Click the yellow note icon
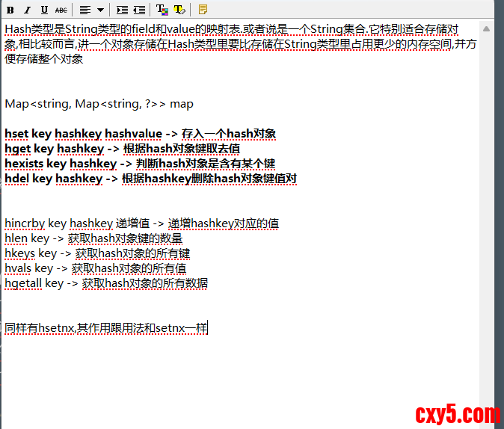This screenshot has height=429, width=504. [x=203, y=10]
